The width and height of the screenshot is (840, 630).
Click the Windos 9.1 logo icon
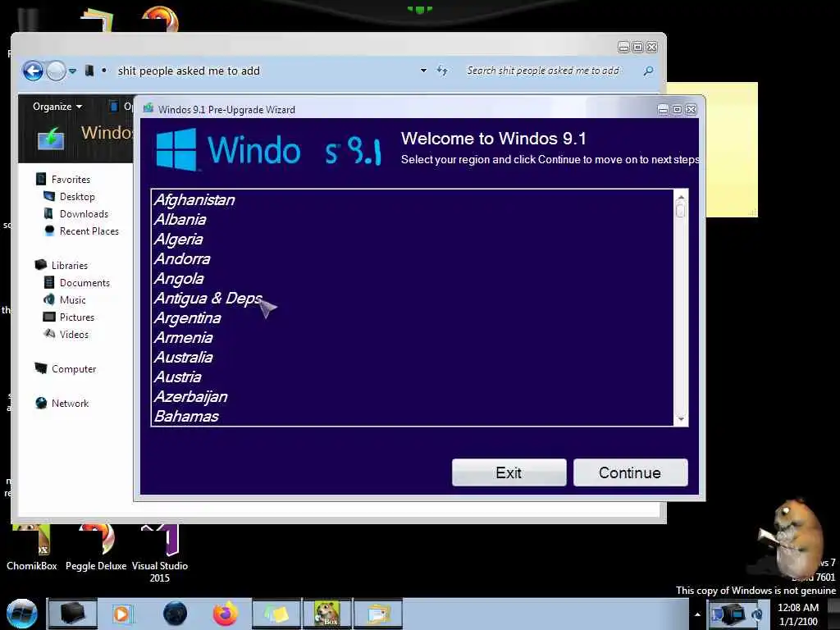click(176, 150)
